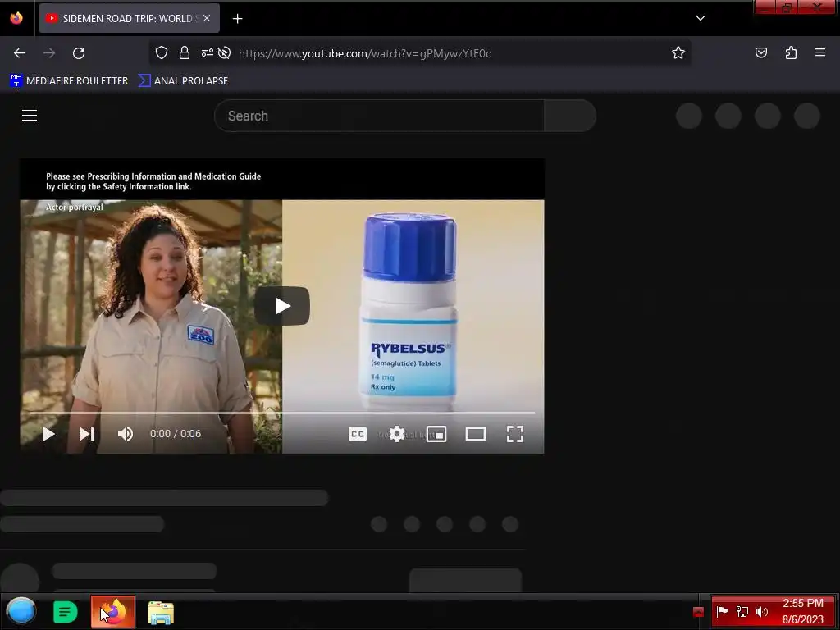Open File Explorer from the taskbar
The width and height of the screenshot is (840, 630).
(161, 612)
